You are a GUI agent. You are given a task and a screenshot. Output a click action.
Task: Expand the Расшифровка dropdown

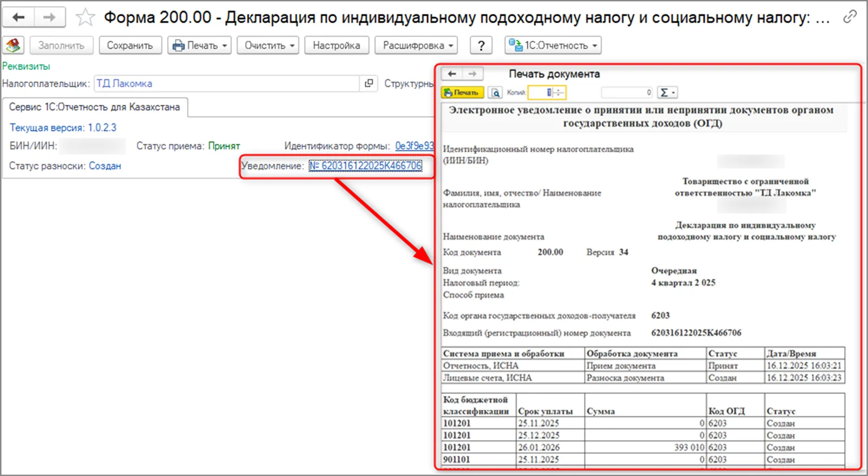coord(417,46)
